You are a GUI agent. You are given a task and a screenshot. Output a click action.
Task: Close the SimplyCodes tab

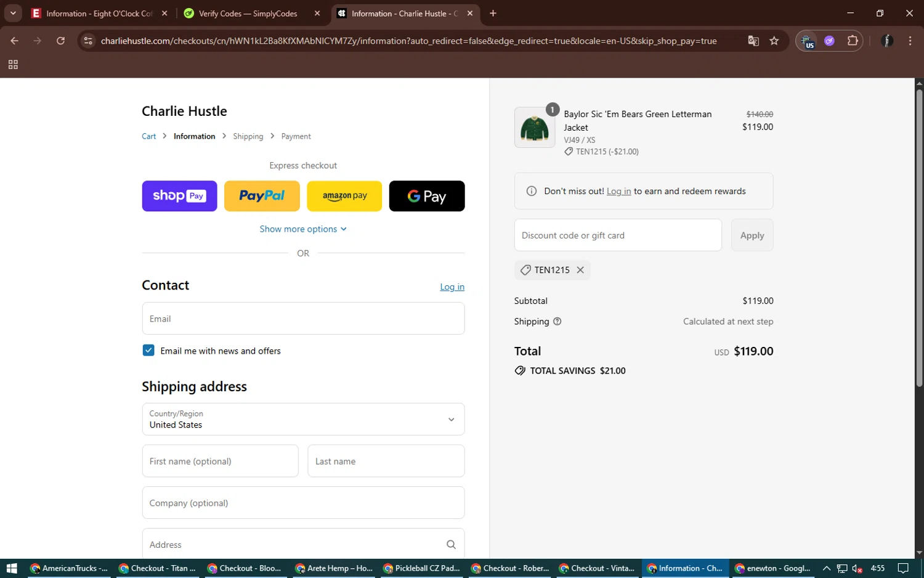317,13
